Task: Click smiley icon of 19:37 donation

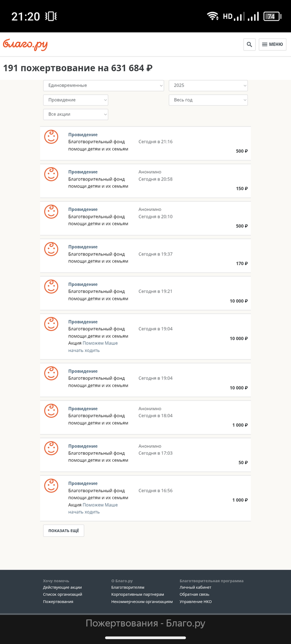Action: tap(51, 249)
